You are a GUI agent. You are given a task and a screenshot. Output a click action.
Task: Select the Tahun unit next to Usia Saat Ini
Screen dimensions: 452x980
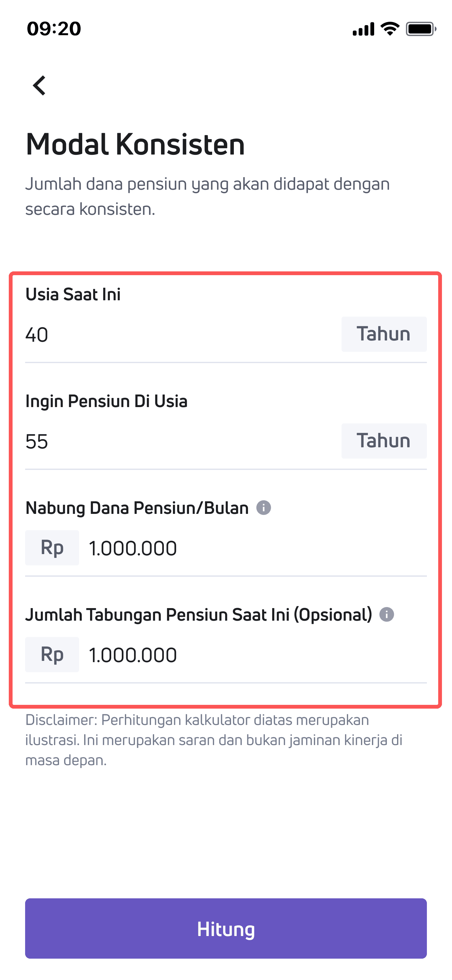coord(384,335)
